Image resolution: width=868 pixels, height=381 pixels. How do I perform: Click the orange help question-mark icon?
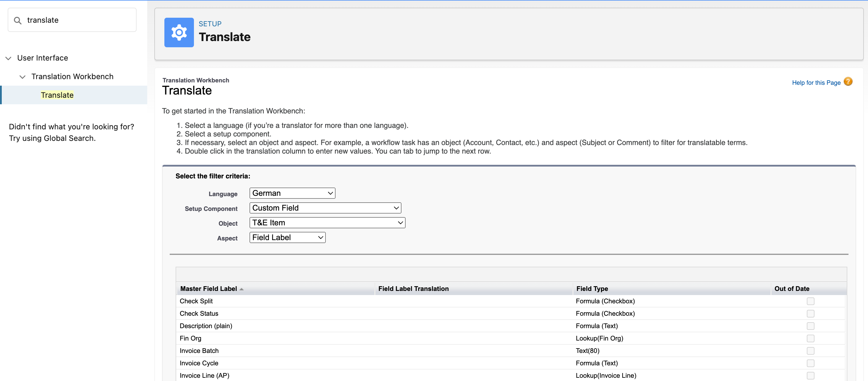[848, 82]
